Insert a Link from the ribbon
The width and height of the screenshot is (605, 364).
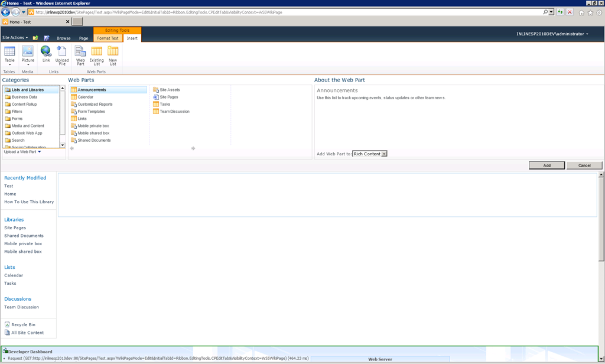[46, 54]
